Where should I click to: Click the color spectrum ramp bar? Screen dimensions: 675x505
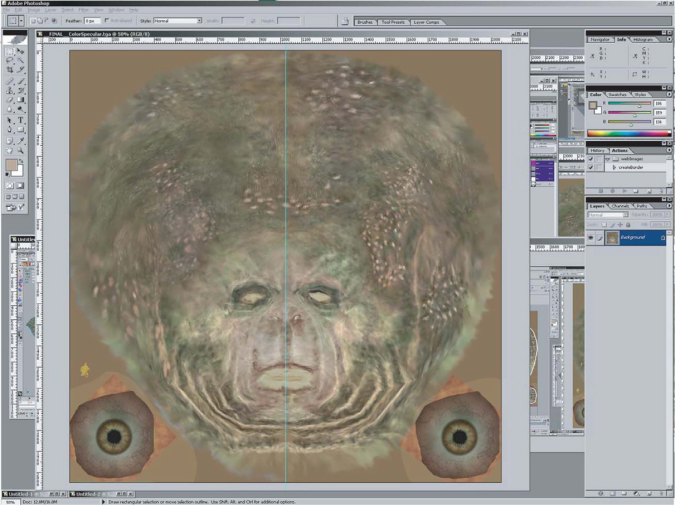tap(626, 133)
